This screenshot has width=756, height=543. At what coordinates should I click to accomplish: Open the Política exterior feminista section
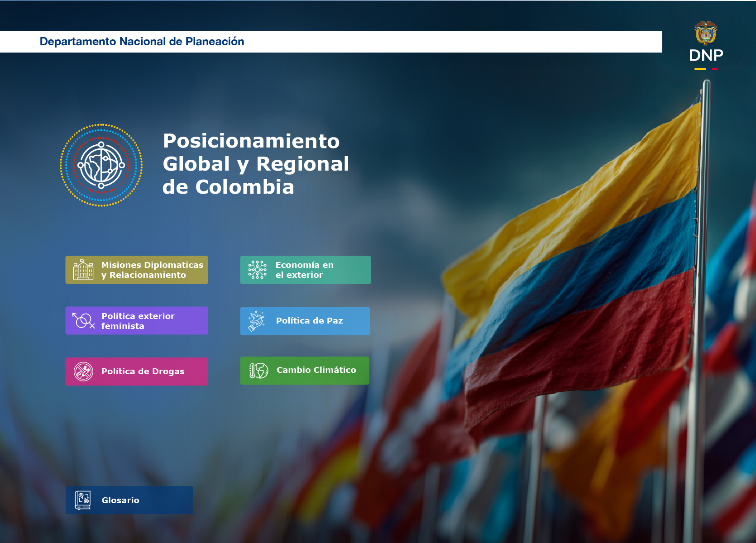137,320
